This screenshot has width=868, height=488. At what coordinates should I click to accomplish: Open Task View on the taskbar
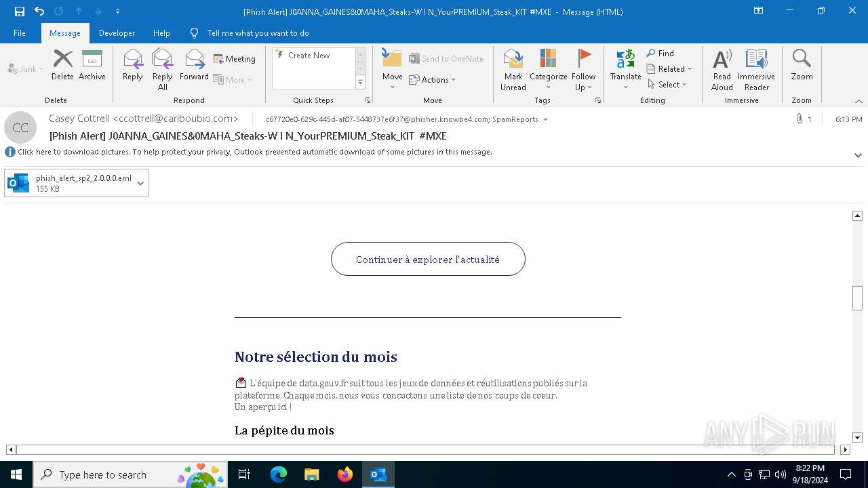coord(244,474)
